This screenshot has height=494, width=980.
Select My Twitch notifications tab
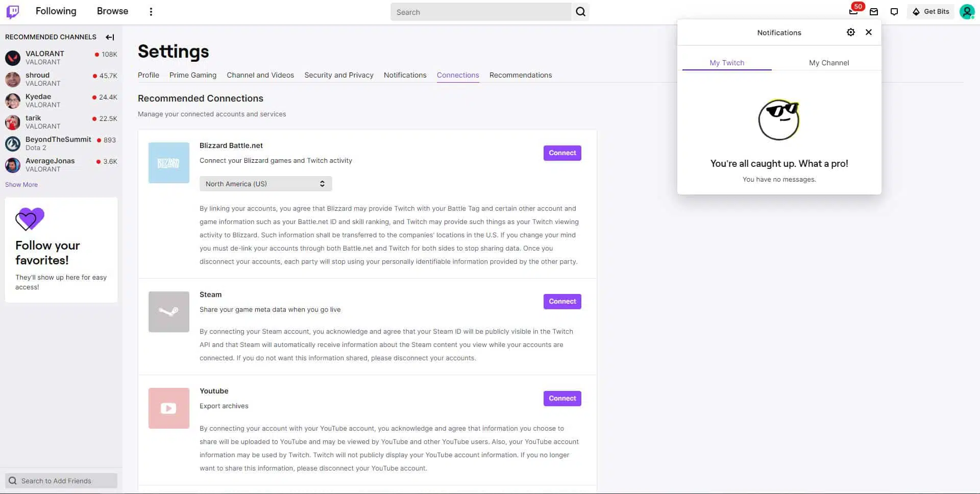[727, 63]
